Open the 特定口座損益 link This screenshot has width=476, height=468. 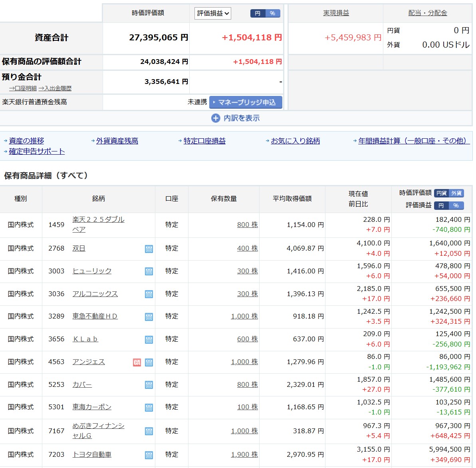tap(204, 141)
